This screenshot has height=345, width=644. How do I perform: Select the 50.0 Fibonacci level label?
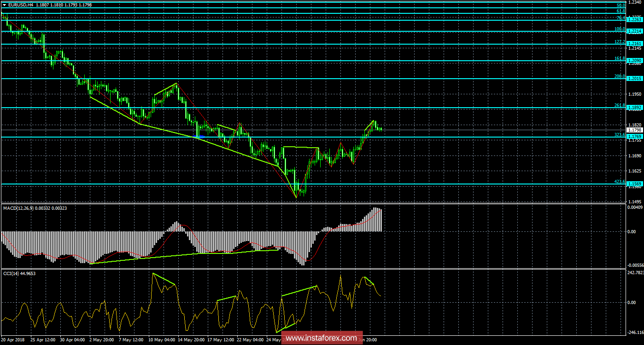(x=621, y=5)
